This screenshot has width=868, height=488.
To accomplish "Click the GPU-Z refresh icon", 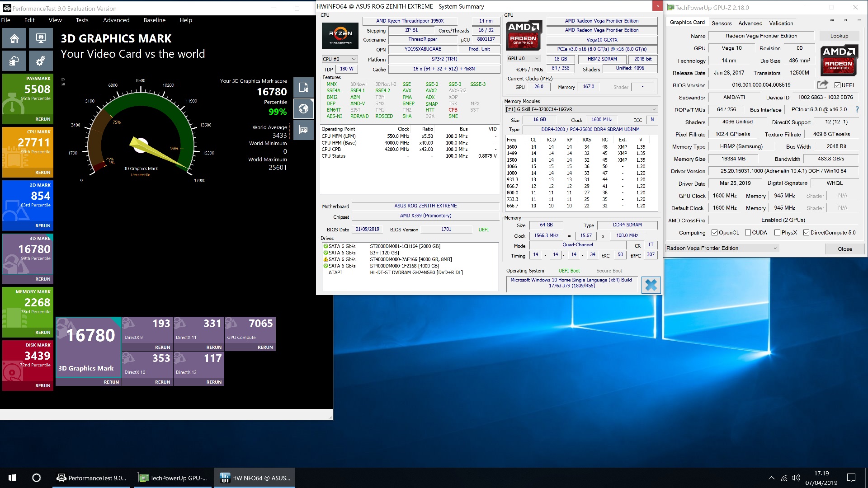I will [845, 20].
